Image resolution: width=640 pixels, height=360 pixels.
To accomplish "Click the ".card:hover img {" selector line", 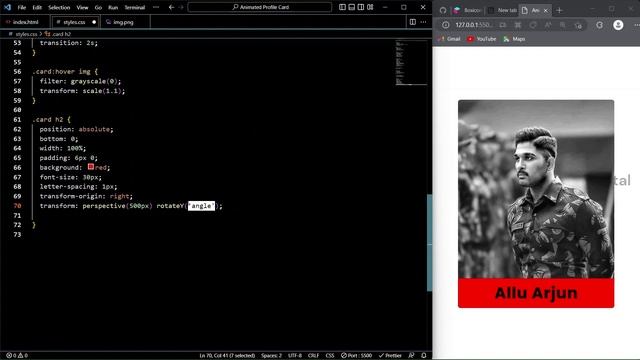I will (65, 71).
